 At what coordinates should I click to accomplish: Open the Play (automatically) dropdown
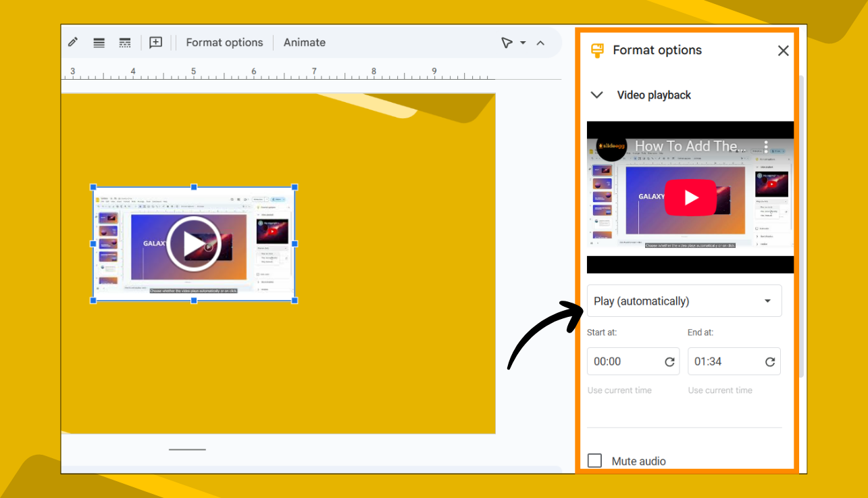pos(684,301)
